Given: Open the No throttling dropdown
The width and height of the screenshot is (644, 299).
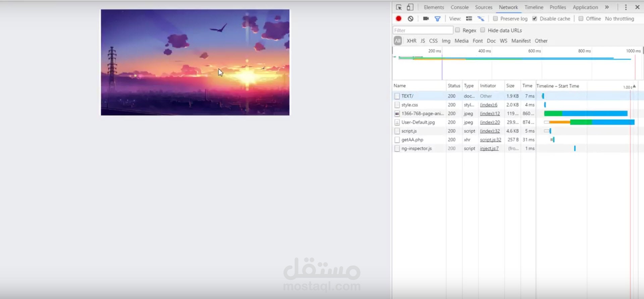Looking at the screenshot, I should 620,19.
